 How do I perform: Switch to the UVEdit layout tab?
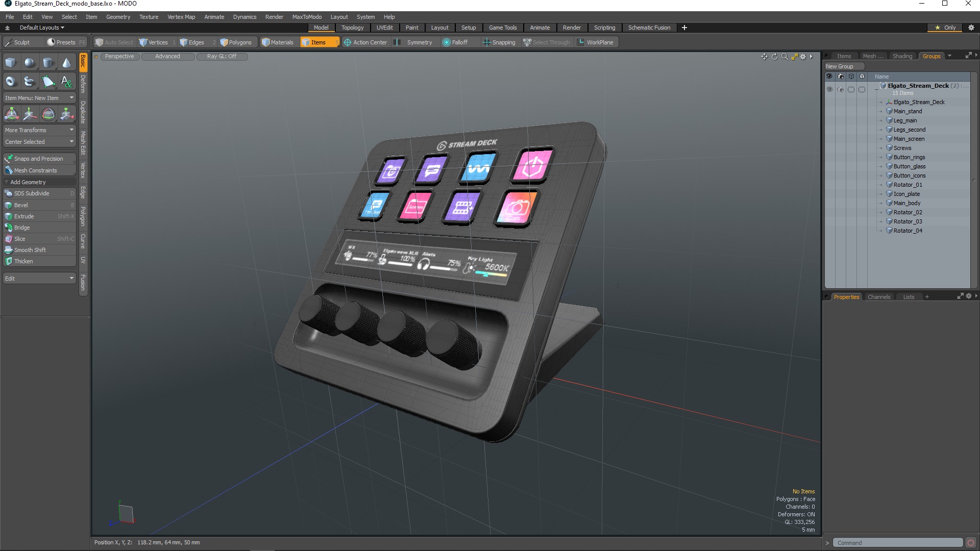coord(384,28)
